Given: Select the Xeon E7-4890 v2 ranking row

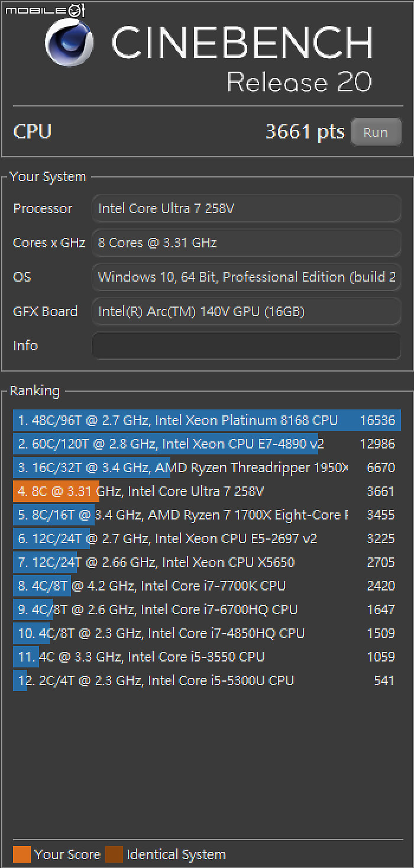Looking at the screenshot, I should click(x=207, y=444).
